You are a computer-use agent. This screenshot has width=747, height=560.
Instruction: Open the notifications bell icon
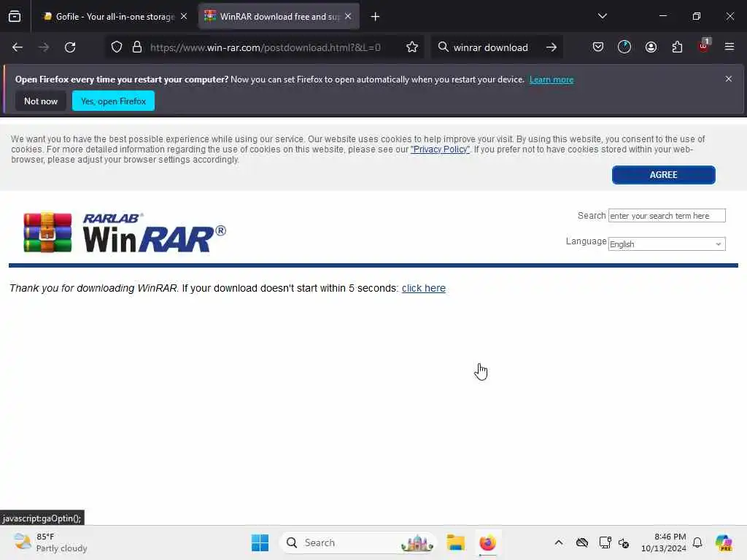(697, 542)
